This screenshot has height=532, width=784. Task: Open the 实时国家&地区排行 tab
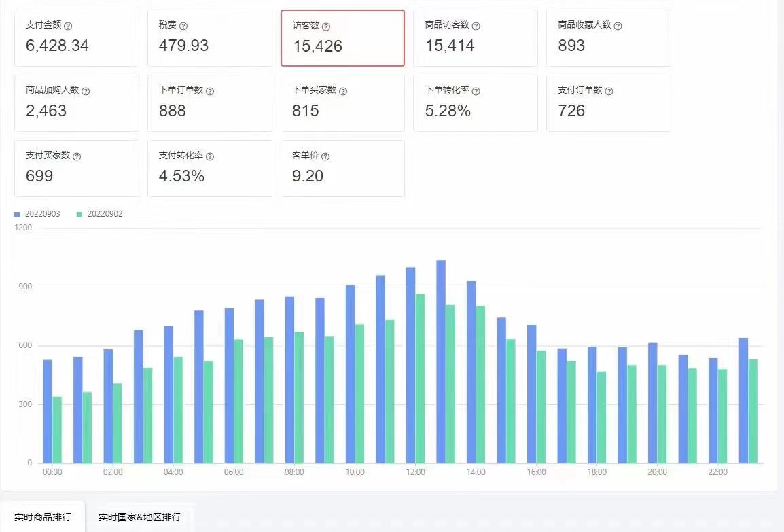[x=139, y=517]
